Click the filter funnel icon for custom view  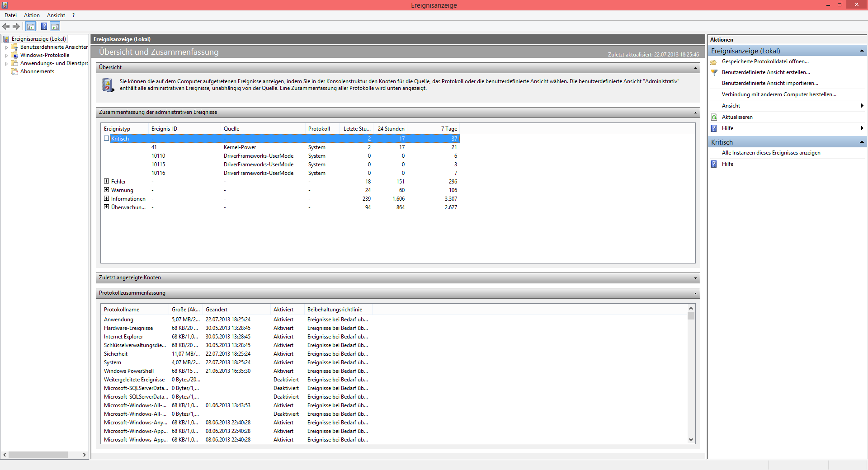[714, 72]
